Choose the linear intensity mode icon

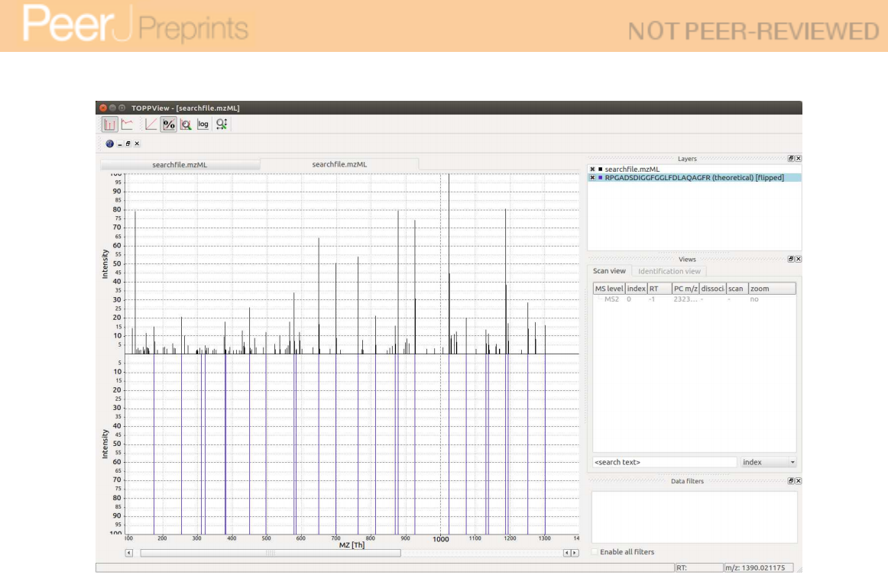click(x=151, y=124)
